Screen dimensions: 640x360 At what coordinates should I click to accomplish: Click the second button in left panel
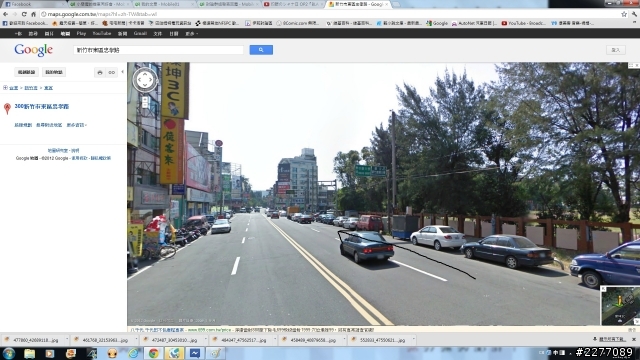point(53,72)
